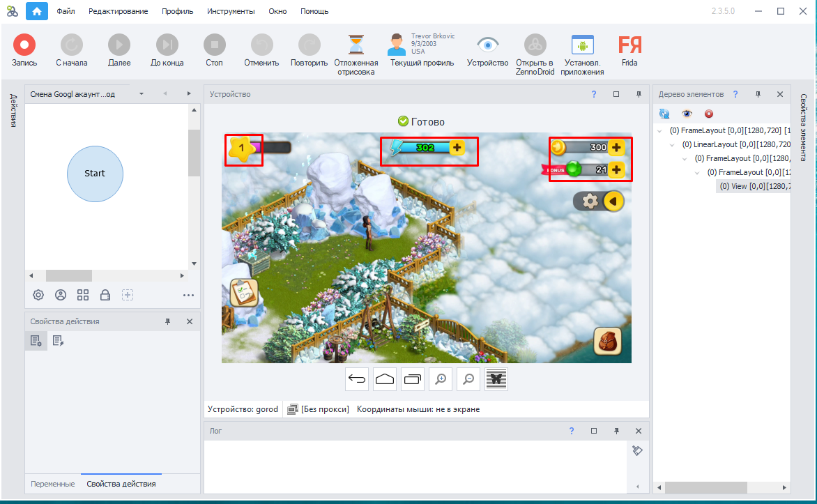Image resolution: width=817 pixels, height=504 pixels.
Task: Click the butterfly fit-screen icon
Action: 496,379
